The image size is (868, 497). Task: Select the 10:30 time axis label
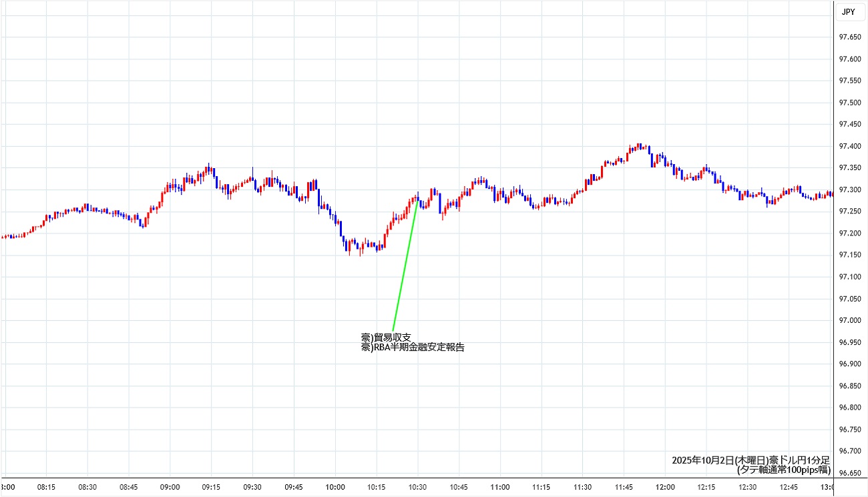pos(417,487)
